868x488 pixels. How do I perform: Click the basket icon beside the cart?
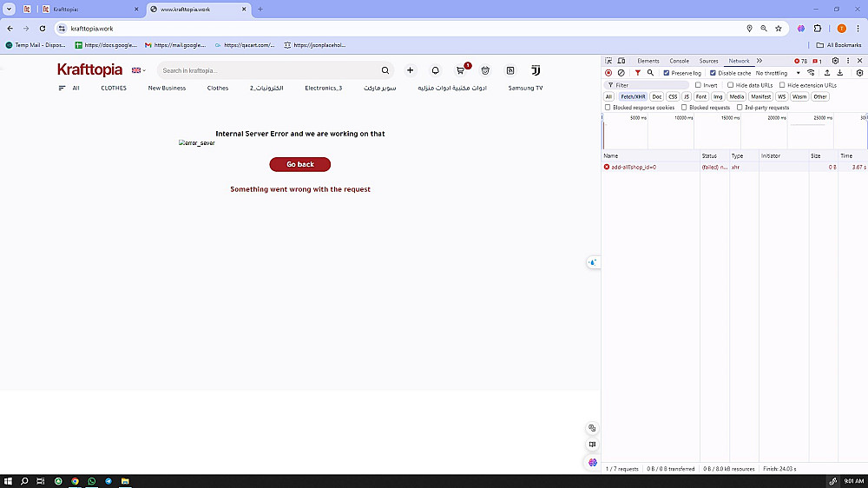(485, 70)
